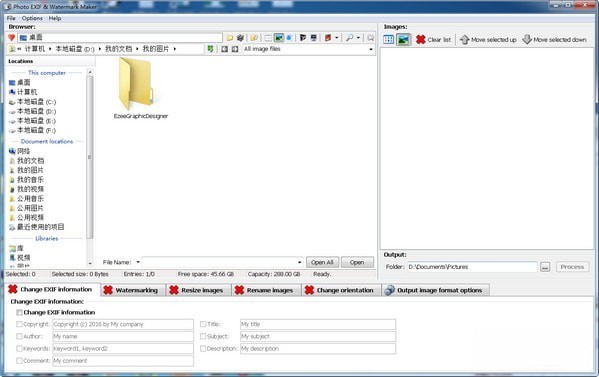
Task: Open the Options menu
Action: 32,18
